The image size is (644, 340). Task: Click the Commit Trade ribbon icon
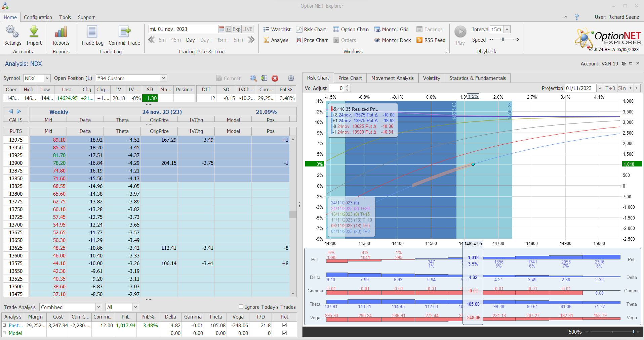(x=124, y=35)
